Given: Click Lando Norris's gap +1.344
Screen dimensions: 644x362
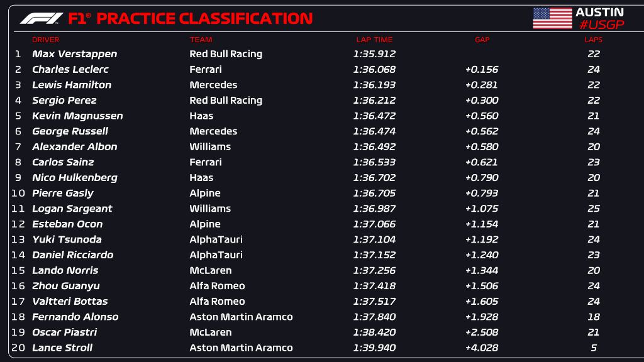Looking at the screenshot, I should [x=482, y=270].
